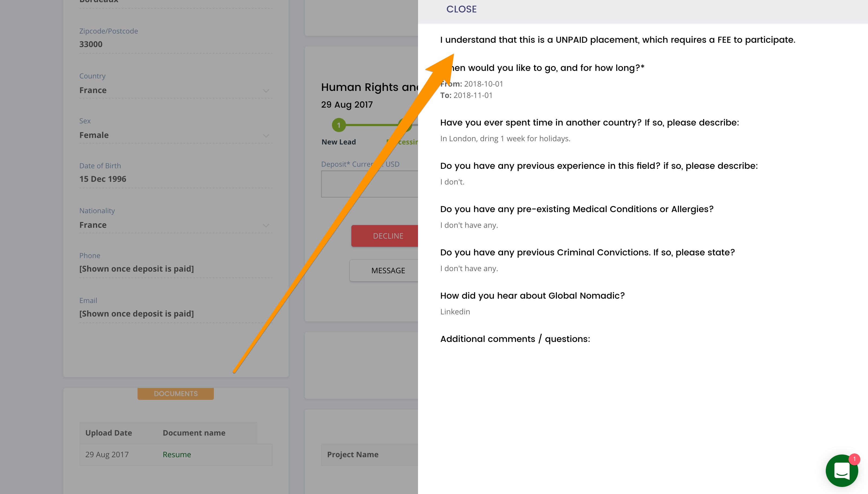Focus the Deposit amount input box
The width and height of the screenshot is (868, 494).
369,184
